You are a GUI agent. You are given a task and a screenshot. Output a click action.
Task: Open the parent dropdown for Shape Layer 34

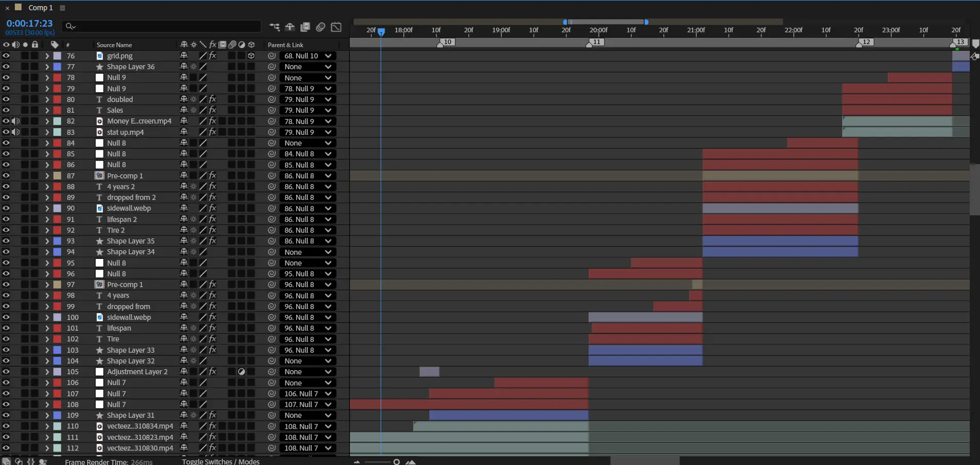(x=307, y=252)
